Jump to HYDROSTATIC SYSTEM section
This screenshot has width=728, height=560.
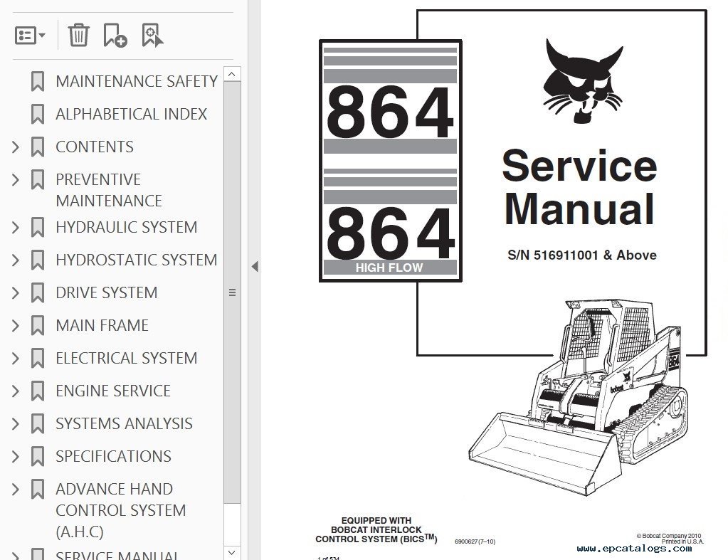tap(137, 260)
